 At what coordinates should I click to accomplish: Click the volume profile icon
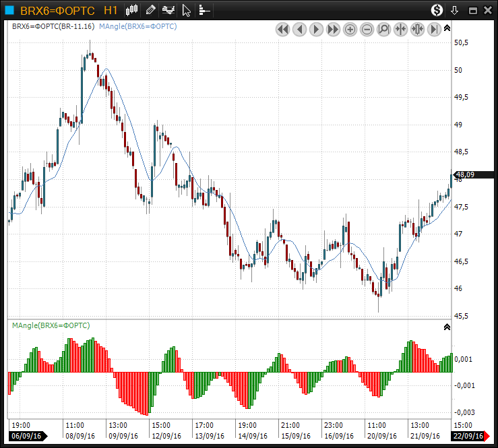(204, 10)
